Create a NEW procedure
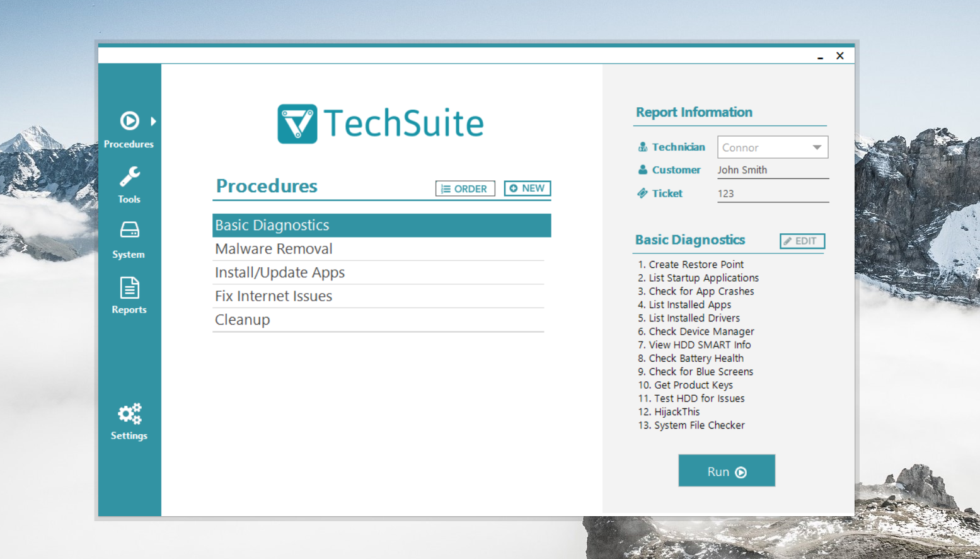980x559 pixels. coord(527,188)
